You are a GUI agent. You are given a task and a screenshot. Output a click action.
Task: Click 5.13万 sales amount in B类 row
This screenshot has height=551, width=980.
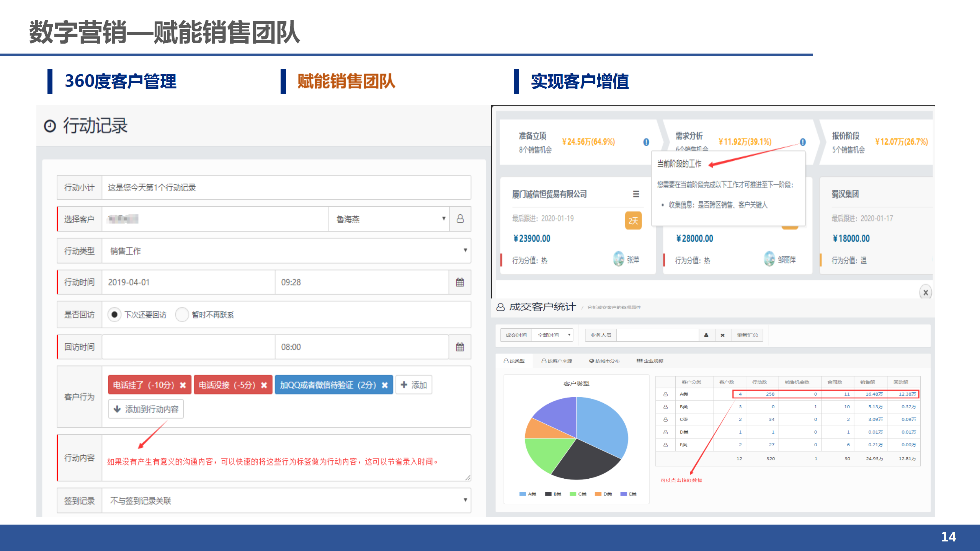[x=875, y=407]
